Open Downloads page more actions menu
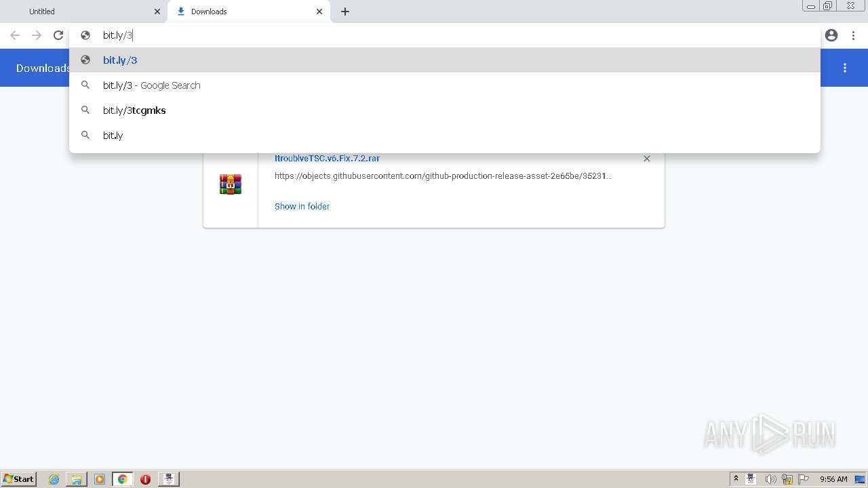 pos(845,68)
